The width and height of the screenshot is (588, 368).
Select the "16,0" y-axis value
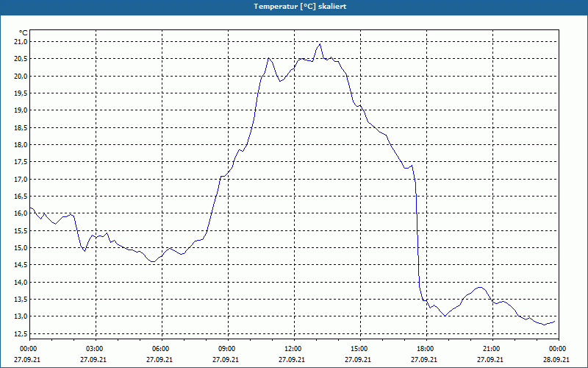[21, 213]
